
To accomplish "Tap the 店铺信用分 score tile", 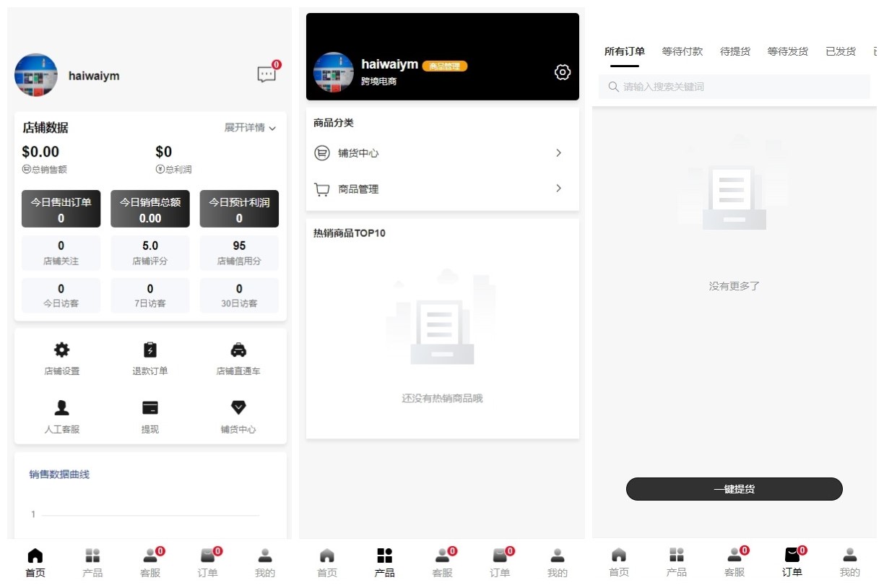I will (x=239, y=253).
